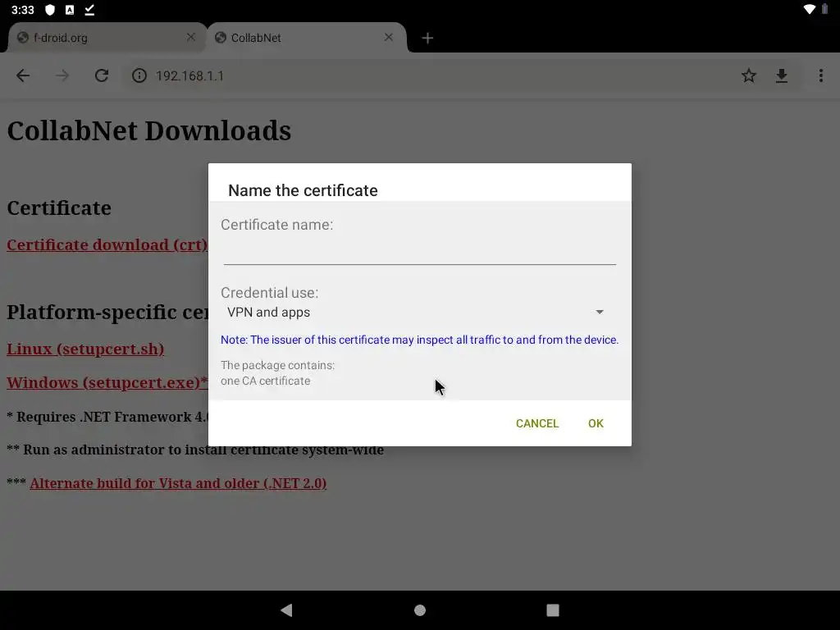This screenshot has width=840, height=630.
Task: Close the f-droid.org tab
Action: pos(190,37)
